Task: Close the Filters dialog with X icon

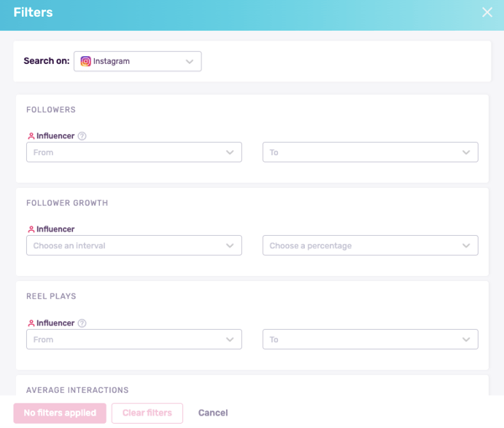Action: click(487, 13)
